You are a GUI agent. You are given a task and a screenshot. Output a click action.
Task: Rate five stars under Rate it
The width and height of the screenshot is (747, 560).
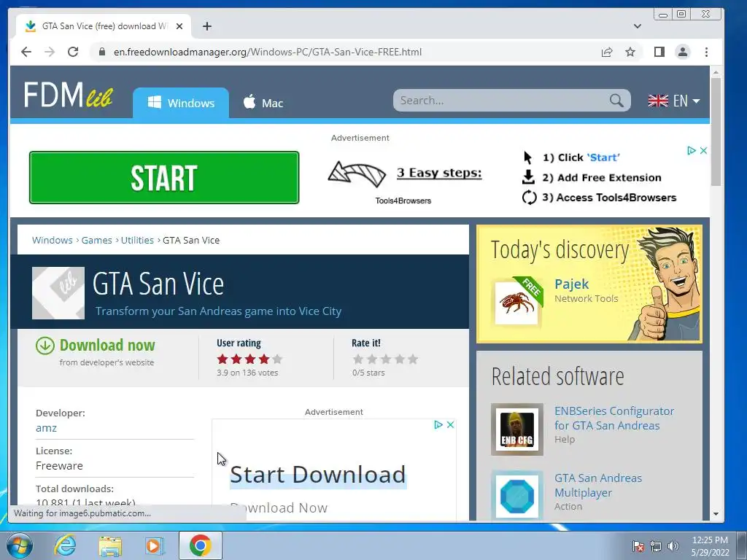pyautogui.click(x=413, y=359)
